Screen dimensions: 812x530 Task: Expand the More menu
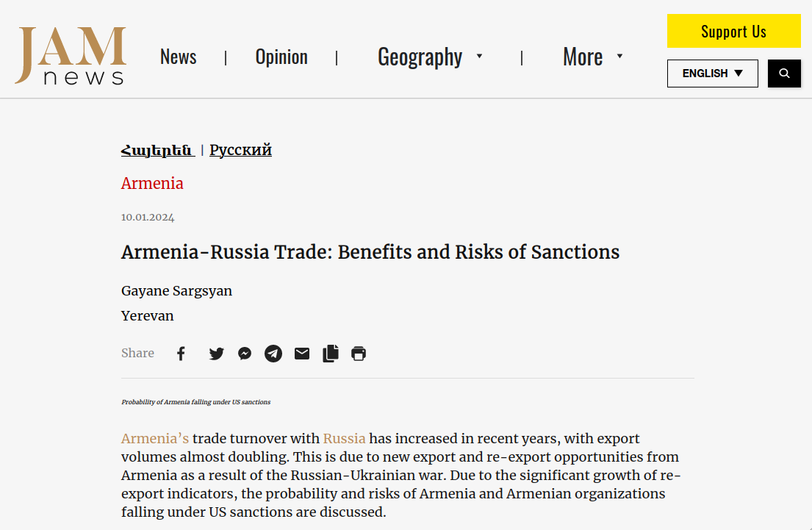tap(592, 57)
